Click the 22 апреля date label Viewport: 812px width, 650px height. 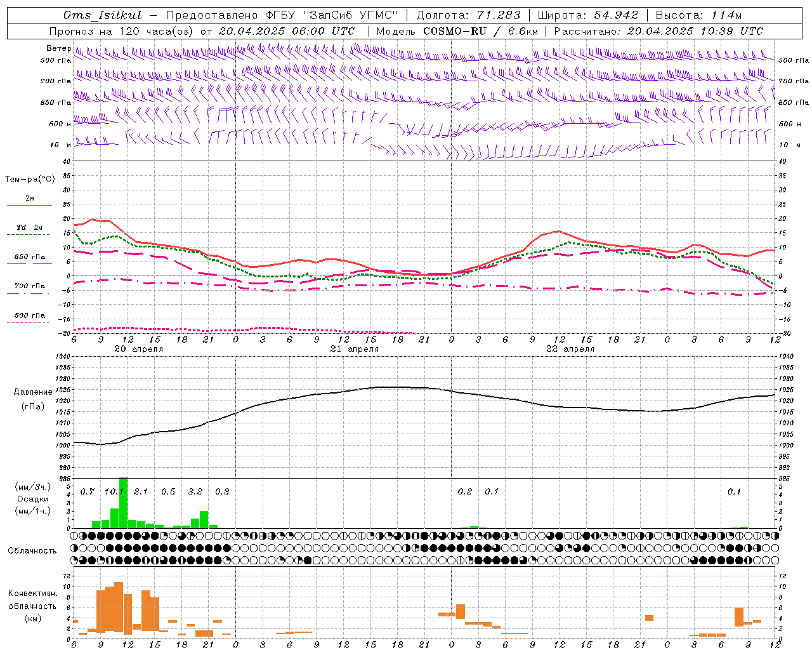(570, 349)
